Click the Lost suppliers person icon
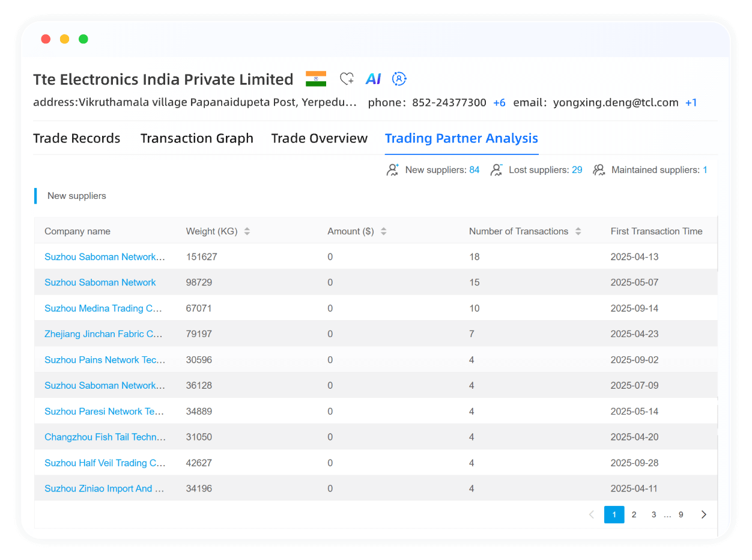 coord(496,169)
